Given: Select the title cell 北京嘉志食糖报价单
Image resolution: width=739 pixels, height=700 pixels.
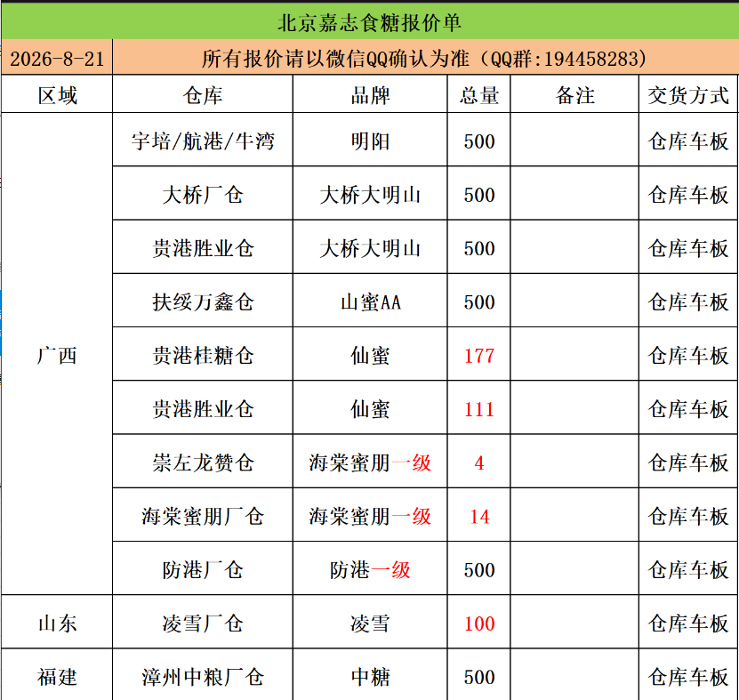Looking at the screenshot, I should click(370, 22).
